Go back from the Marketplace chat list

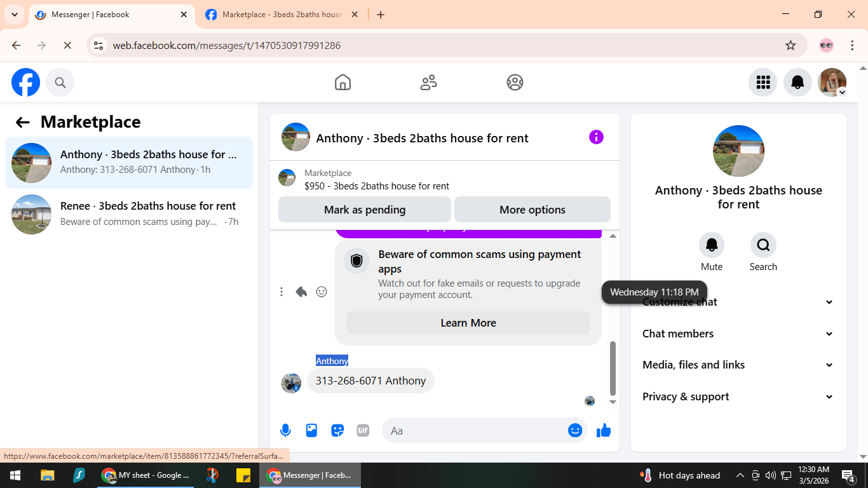coord(23,123)
